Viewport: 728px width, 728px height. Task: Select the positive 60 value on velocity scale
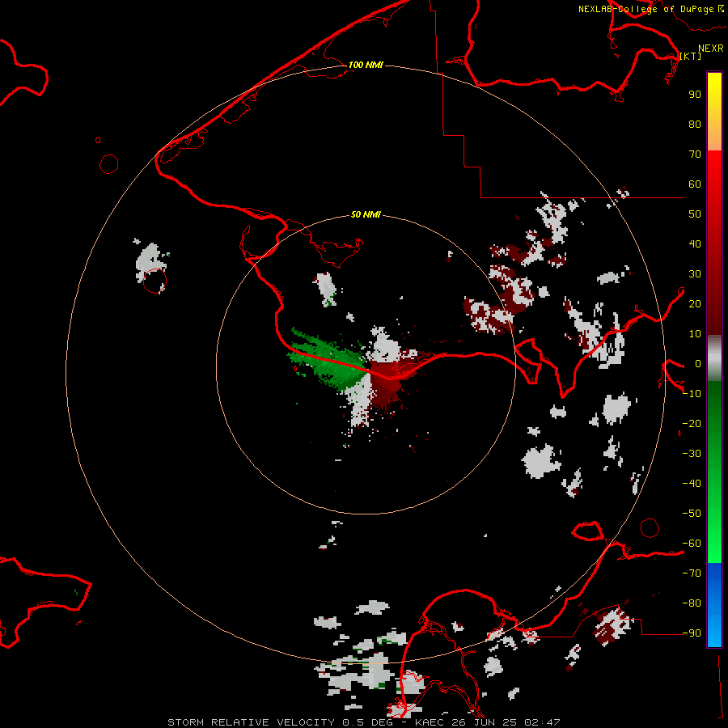tap(695, 184)
